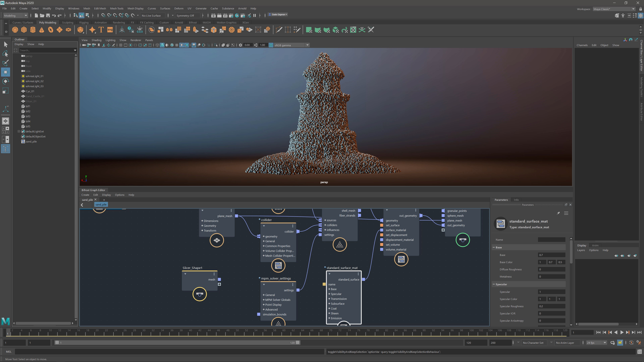
Task: Open the Bifrost menu in the menu bar
Action: [193, 22]
